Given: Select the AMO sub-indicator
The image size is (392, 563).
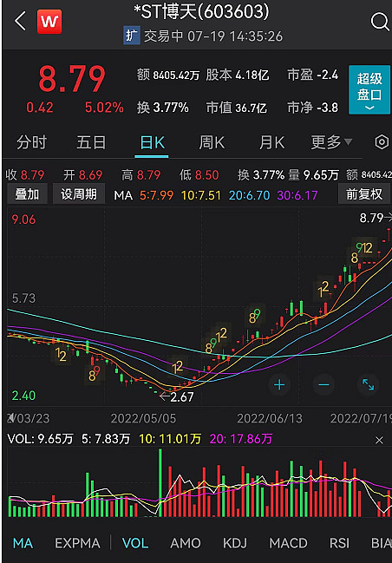Looking at the screenshot, I should pyautogui.click(x=186, y=543).
